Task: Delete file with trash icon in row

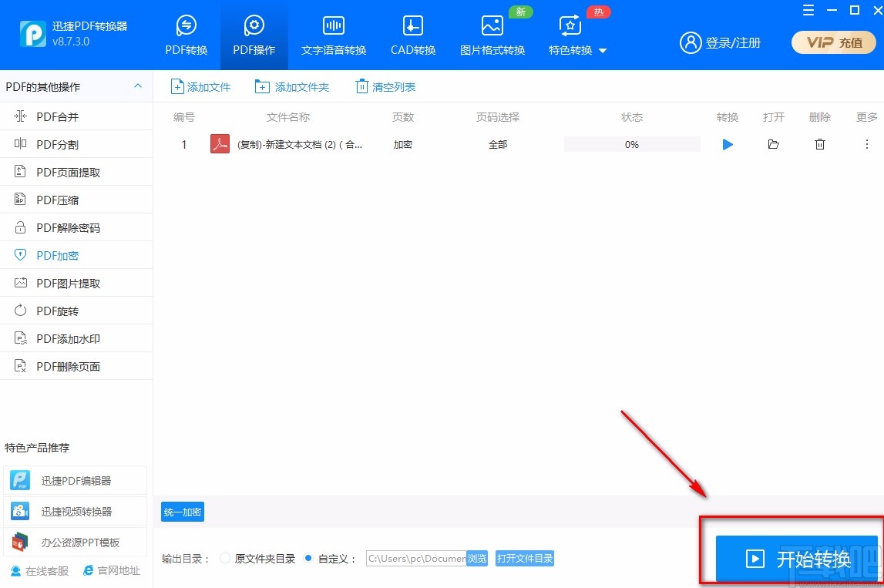Action: click(x=820, y=144)
